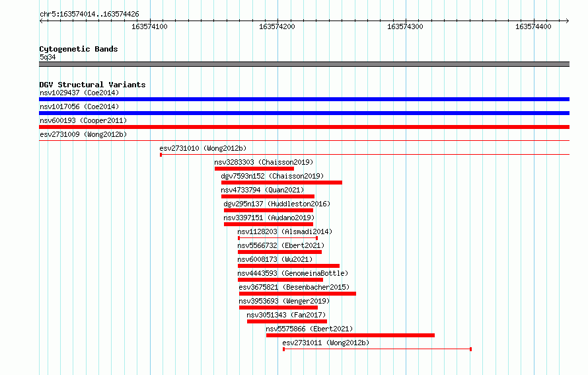Click the red bar under nsv5566732
Viewport: 588px width, 375px height.
279,252
